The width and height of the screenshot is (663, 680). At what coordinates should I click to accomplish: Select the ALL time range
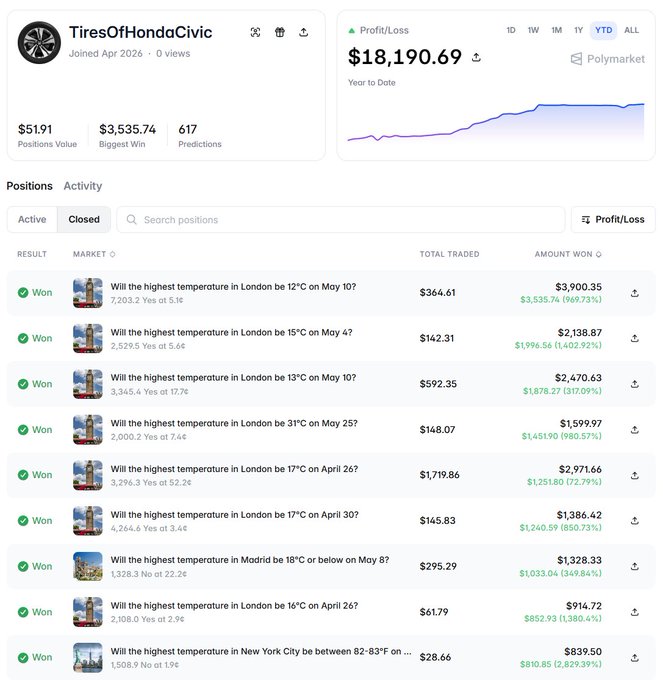pos(631,30)
